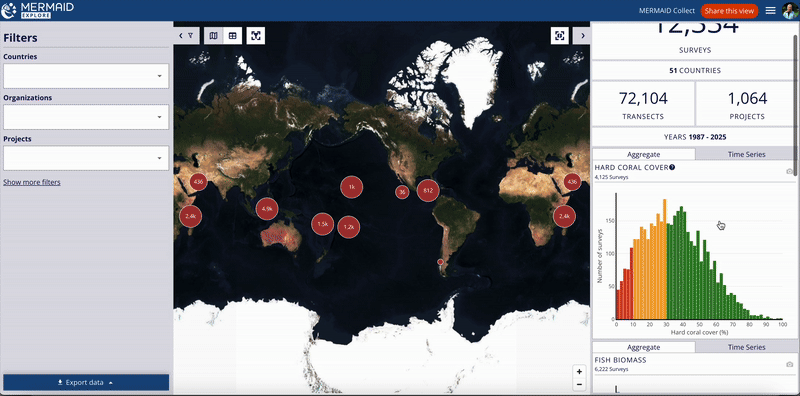Screen dimensions: 800x396
Task: Switch to map view icon
Action: point(214,36)
